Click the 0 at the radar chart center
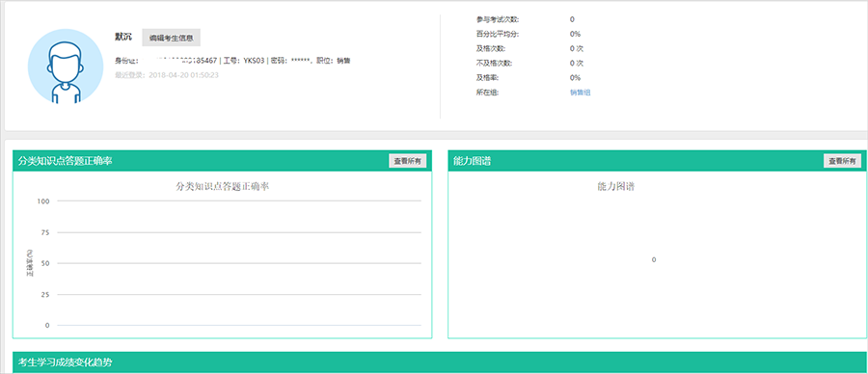This screenshot has height=374, width=868. [654, 259]
